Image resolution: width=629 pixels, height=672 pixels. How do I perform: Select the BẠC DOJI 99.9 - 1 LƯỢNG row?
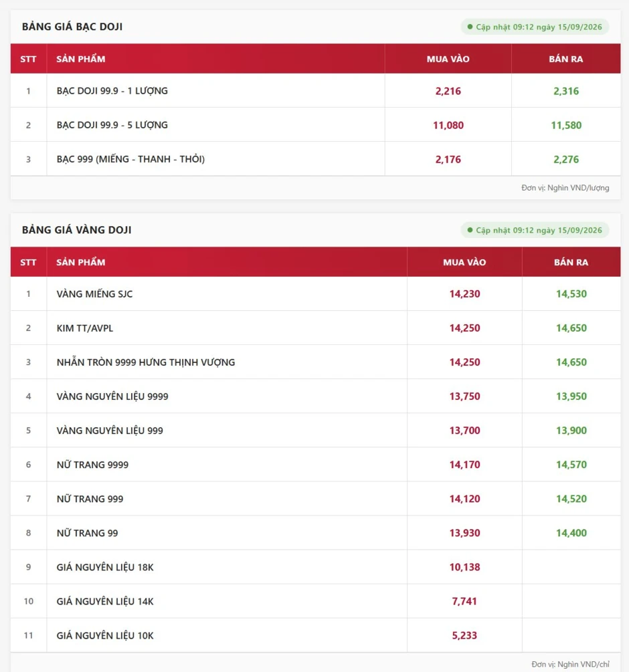pos(316,90)
